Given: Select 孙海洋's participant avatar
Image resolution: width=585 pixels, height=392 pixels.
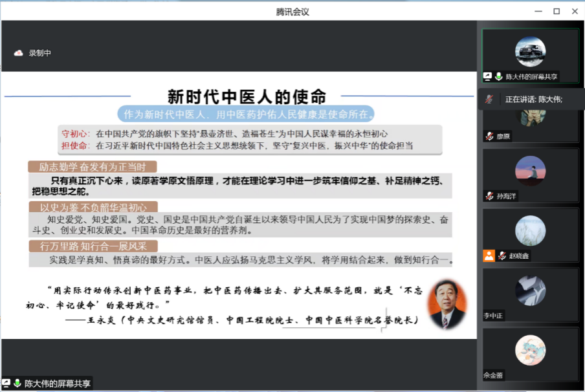Looking at the screenshot, I should 530,171.
